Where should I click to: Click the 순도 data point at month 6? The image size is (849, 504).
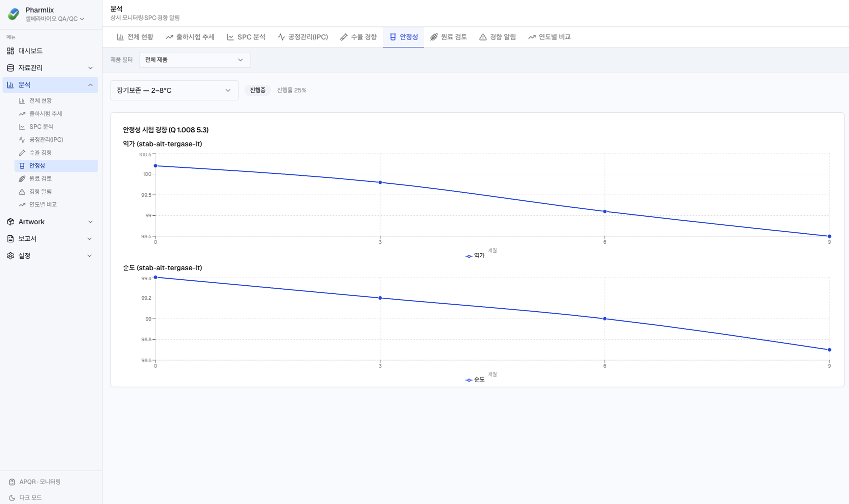pyautogui.click(x=604, y=319)
